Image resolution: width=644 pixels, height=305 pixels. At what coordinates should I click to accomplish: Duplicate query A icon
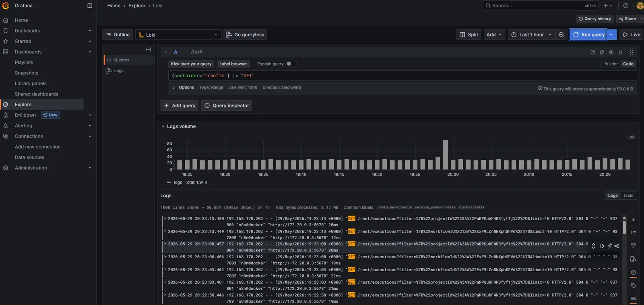point(602,52)
